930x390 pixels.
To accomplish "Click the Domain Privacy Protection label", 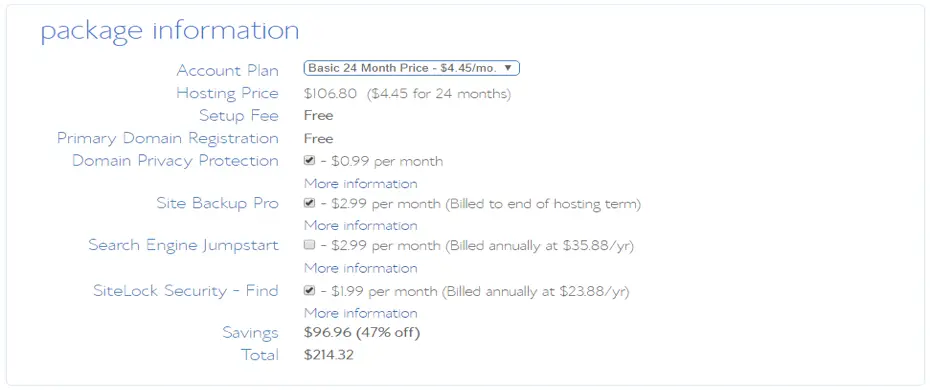I will coord(175,161).
